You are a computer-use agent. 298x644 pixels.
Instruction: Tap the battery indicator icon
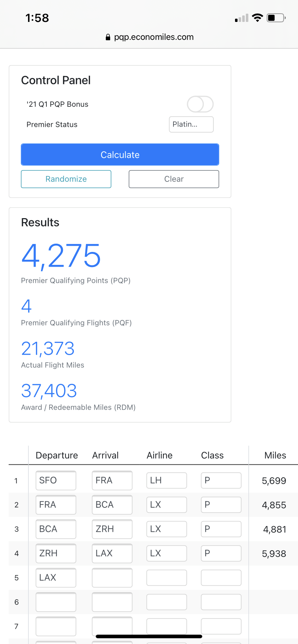coord(276,18)
